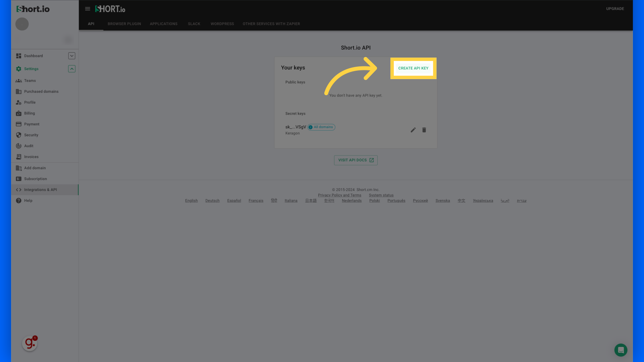Select the WordPress tab
Image resolution: width=644 pixels, height=362 pixels.
(x=222, y=24)
